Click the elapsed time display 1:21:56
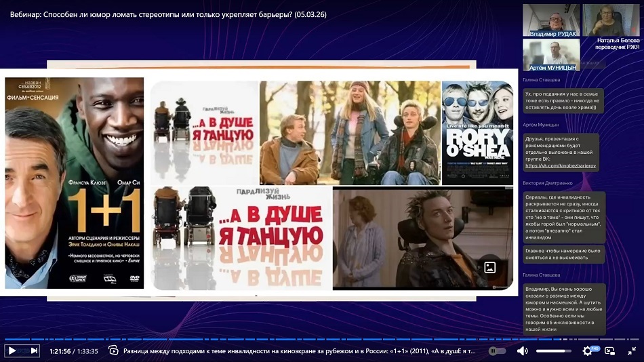644x362 pixels. click(60, 351)
